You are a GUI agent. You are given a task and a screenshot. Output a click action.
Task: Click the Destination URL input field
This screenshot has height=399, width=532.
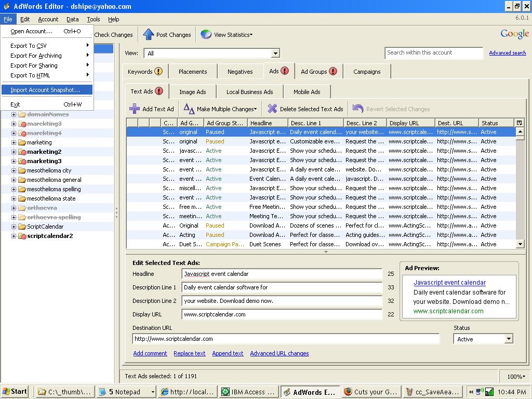pos(286,339)
